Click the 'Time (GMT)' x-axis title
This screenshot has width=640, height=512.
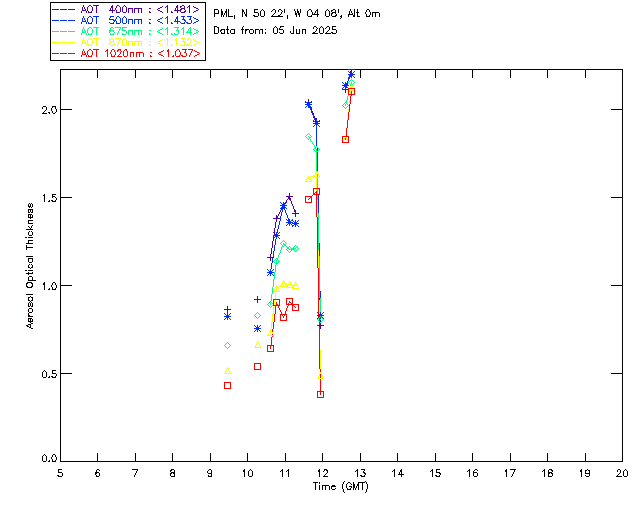coord(341,487)
